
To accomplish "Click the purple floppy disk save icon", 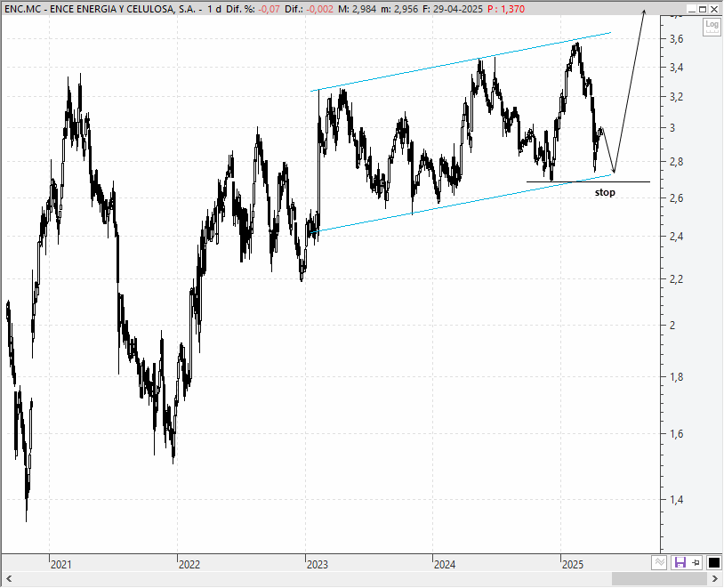I will (x=680, y=562).
